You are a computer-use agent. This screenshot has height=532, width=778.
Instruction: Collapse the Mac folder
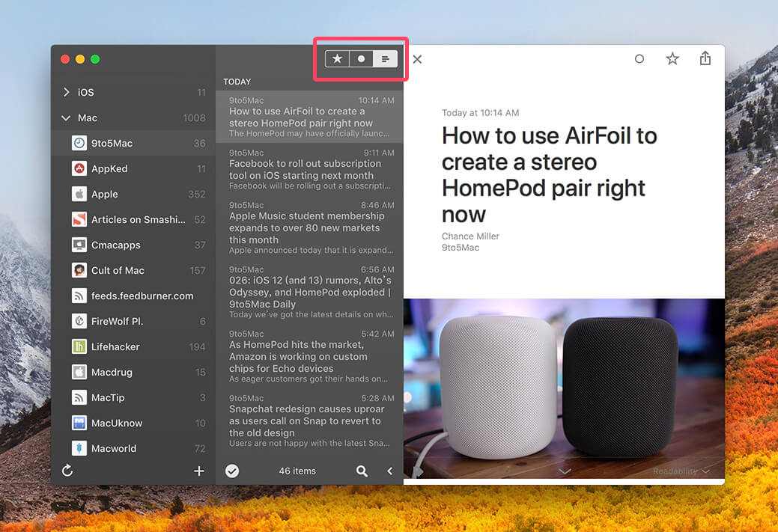click(66, 118)
